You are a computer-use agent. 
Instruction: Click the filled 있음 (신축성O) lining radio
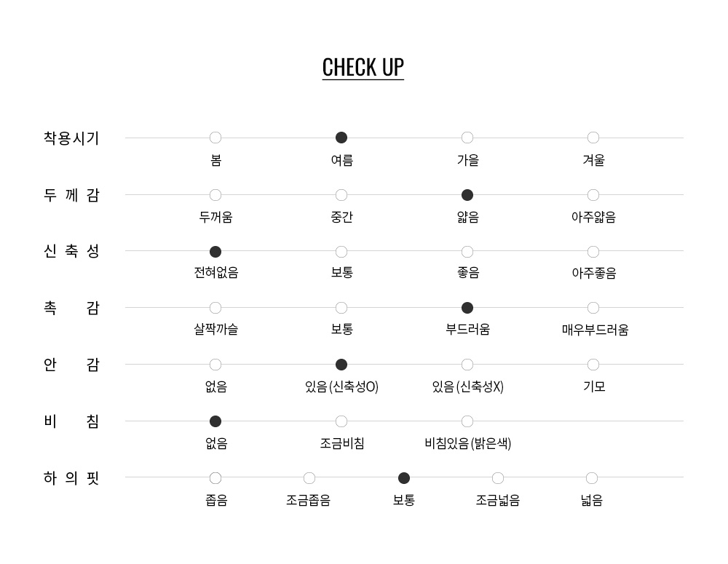click(341, 365)
